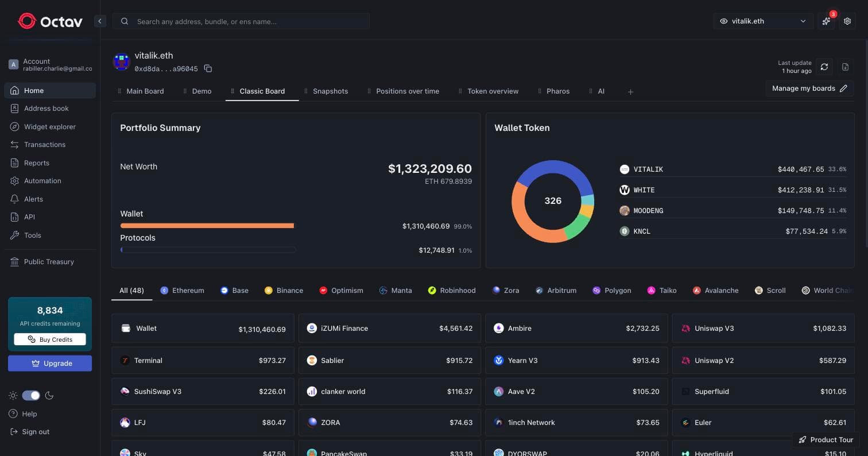The image size is (868, 456).
Task: Refresh the portfolio data
Action: pos(824,67)
